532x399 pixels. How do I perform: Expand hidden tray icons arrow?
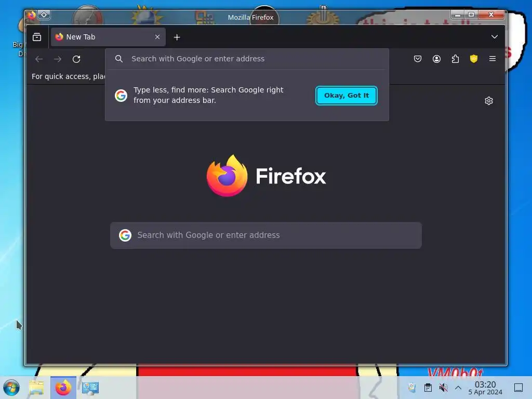tap(458, 388)
